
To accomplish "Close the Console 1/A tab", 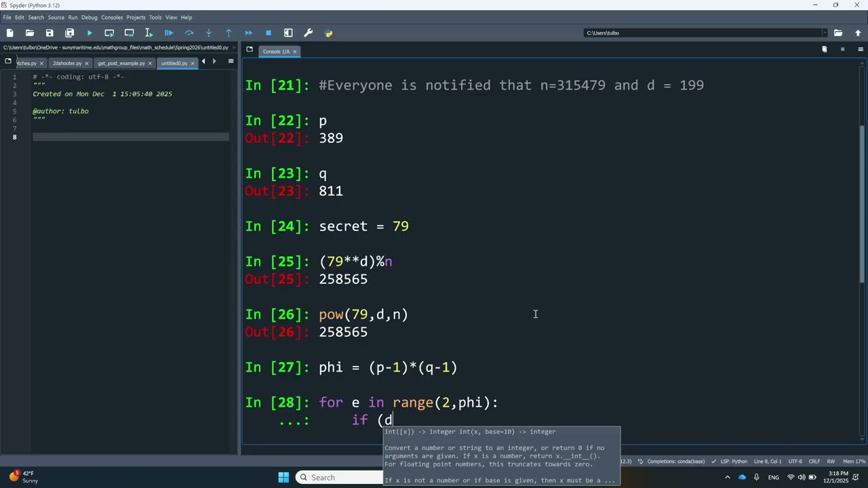I will [295, 52].
